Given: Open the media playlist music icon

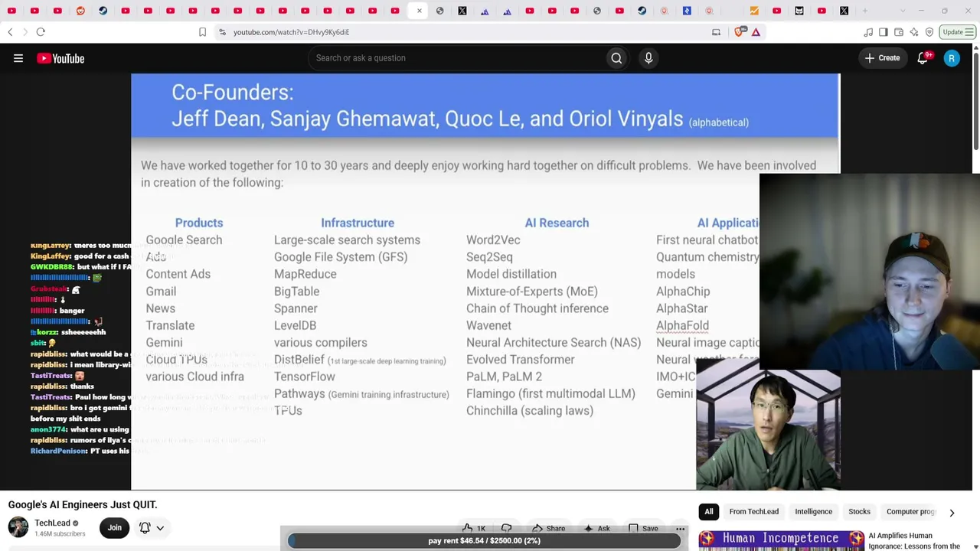Looking at the screenshot, I should pos(868,32).
